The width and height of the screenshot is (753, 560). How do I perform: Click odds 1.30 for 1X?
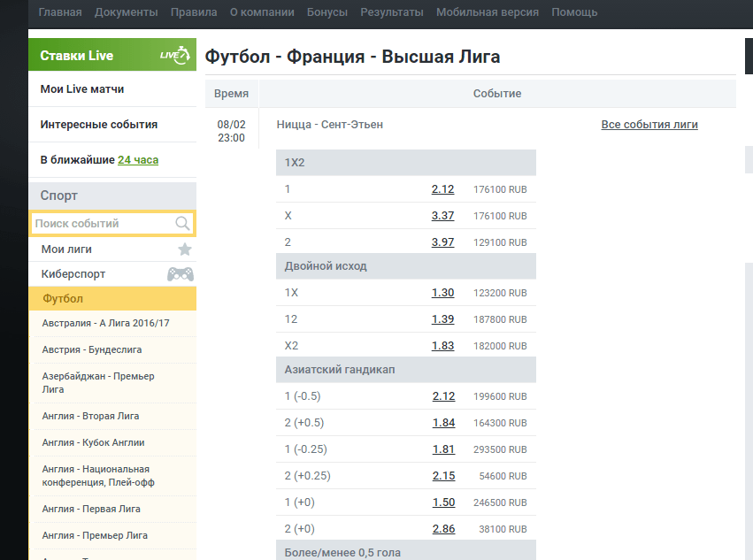(442, 293)
